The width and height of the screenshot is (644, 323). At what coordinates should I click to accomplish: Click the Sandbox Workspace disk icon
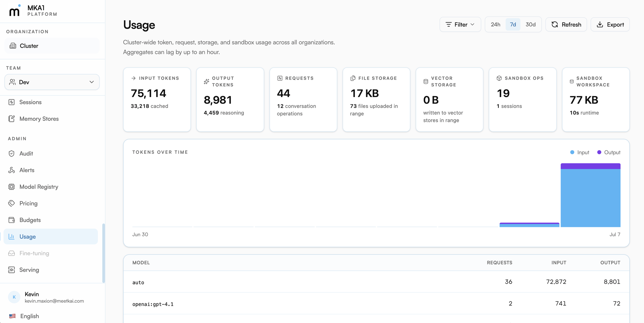point(572,82)
